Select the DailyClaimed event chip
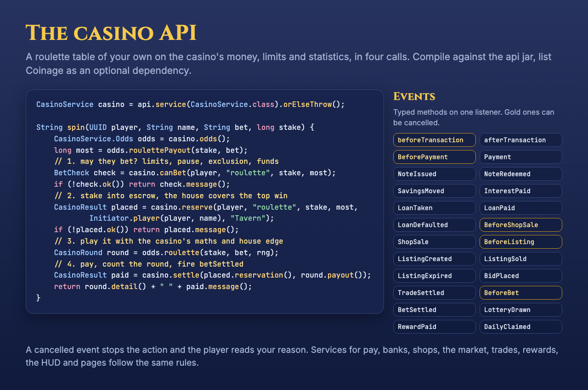This screenshot has width=588, height=390. pyautogui.click(x=521, y=327)
